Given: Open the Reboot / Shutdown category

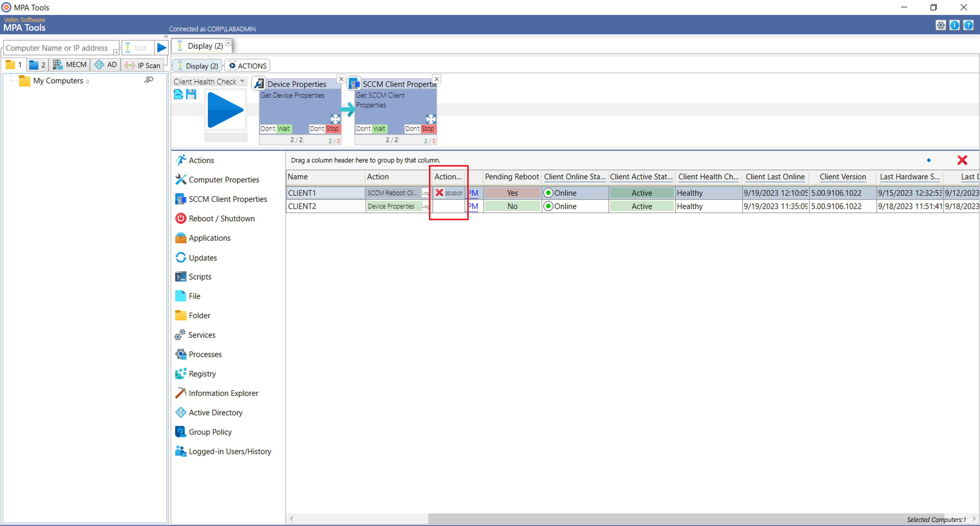Looking at the screenshot, I should [215, 219].
